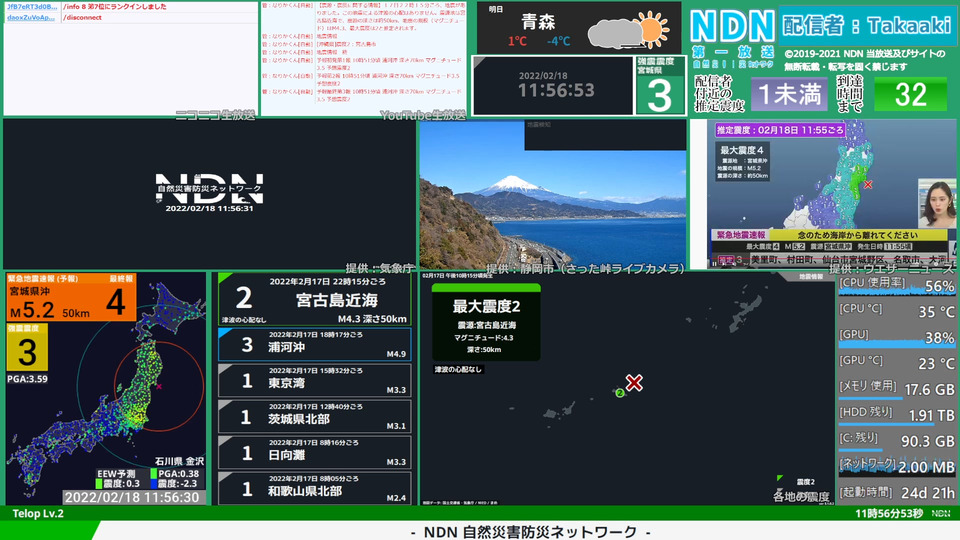960x540 pixels.
Task: Click the 震度2 legend marker on map
Action: [779, 478]
